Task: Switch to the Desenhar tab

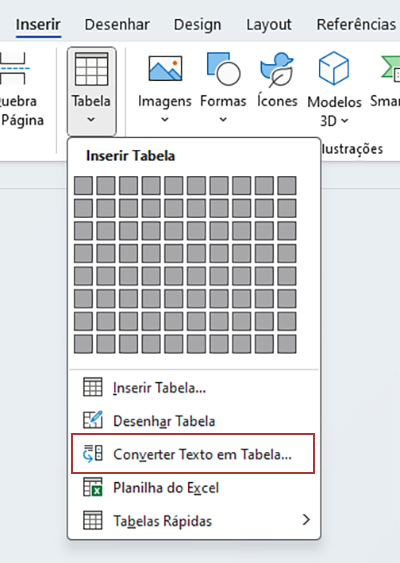Action: coord(117,25)
